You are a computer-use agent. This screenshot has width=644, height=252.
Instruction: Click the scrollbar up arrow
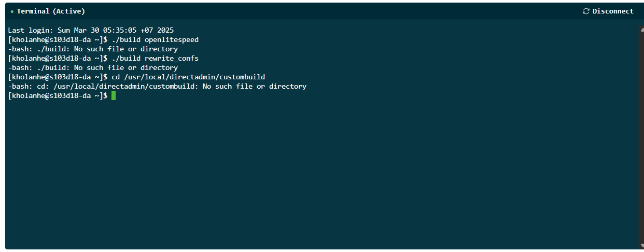641,29
